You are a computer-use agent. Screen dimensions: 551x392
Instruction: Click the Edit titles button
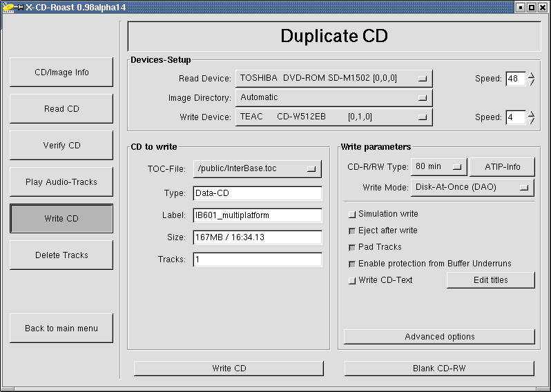pyautogui.click(x=491, y=280)
